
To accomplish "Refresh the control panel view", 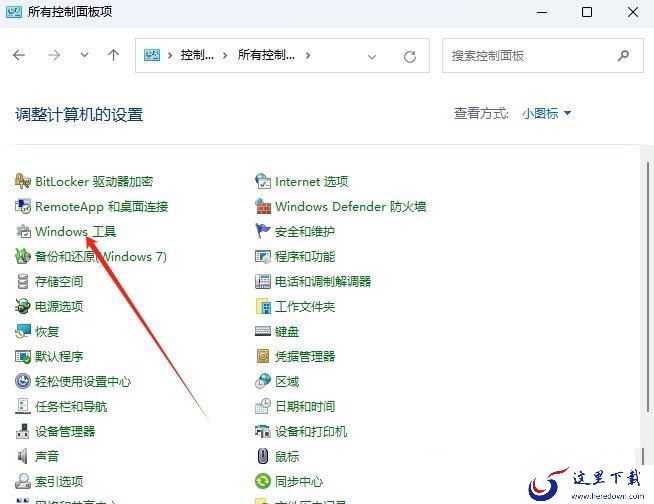I will coord(410,56).
